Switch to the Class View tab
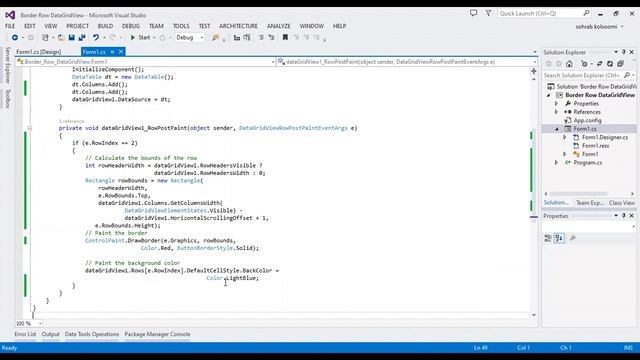640x360 pixels. tap(622, 202)
